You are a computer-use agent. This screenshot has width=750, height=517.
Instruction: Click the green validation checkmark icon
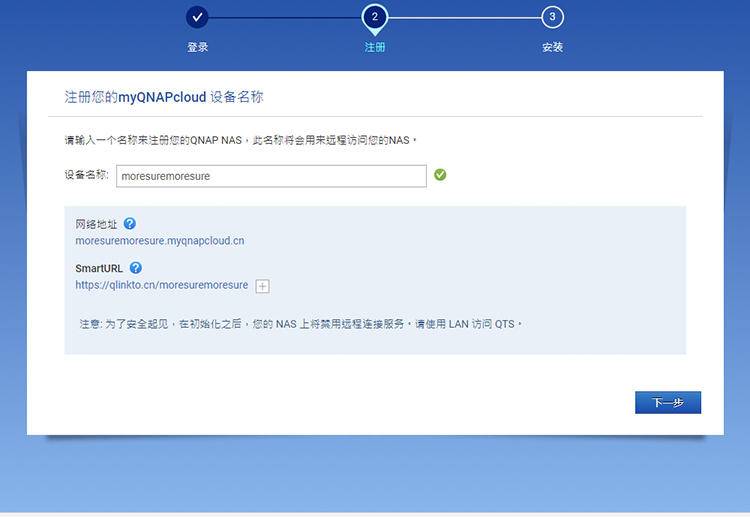440,175
